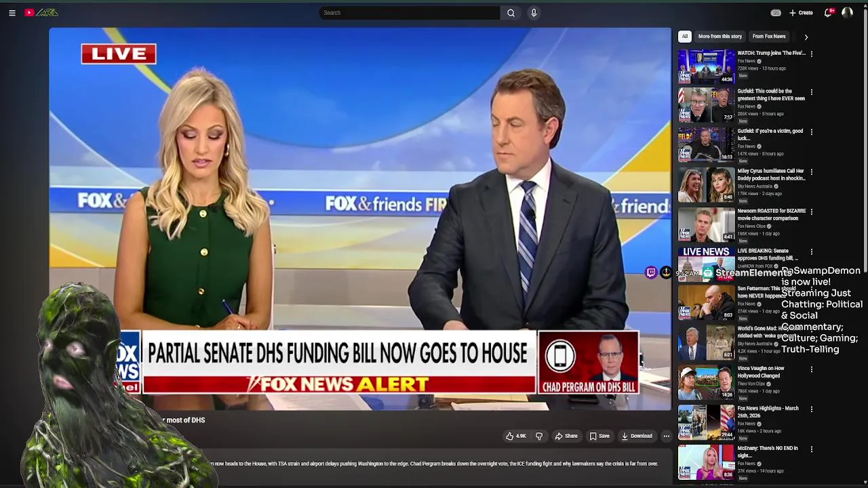This screenshot has height=488, width=868.
Task: Dislike the video with thumbs down
Action: (539, 436)
